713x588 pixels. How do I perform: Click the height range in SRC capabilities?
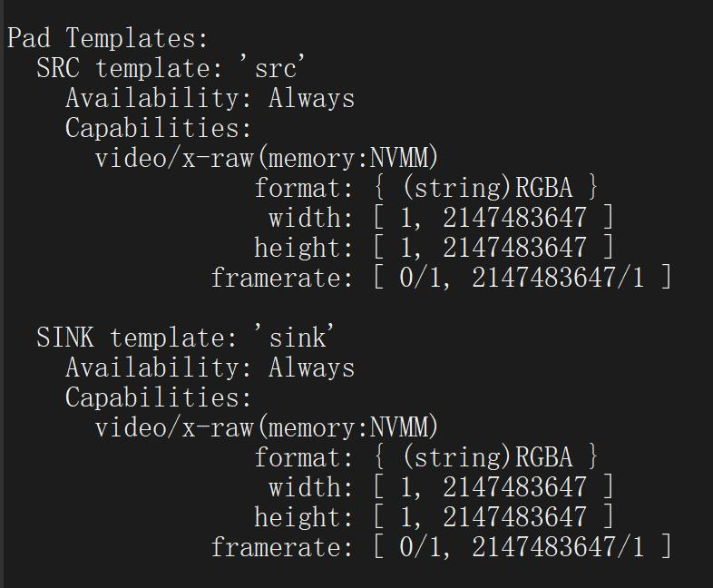pos(493,249)
